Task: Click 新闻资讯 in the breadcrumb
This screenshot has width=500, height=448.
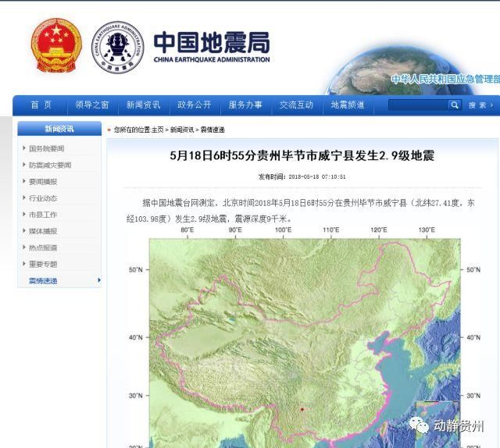Action: click(x=182, y=130)
